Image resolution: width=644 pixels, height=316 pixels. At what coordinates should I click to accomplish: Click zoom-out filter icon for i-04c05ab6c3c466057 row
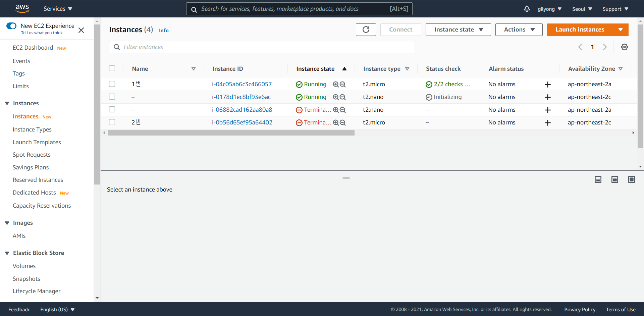(342, 84)
